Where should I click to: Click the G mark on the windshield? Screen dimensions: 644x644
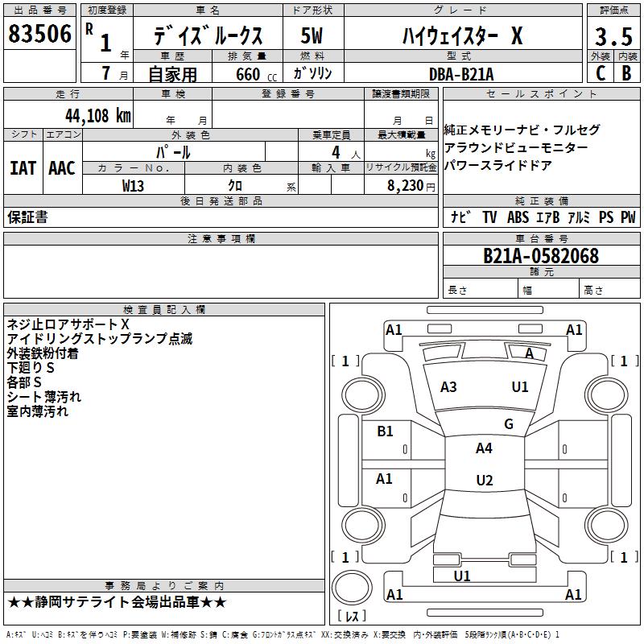(x=509, y=423)
